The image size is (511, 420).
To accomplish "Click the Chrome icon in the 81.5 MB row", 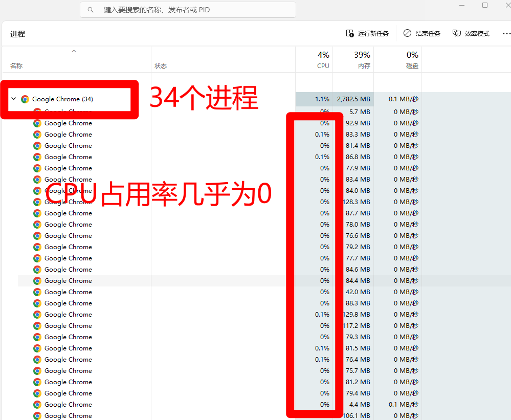I will click(37, 348).
